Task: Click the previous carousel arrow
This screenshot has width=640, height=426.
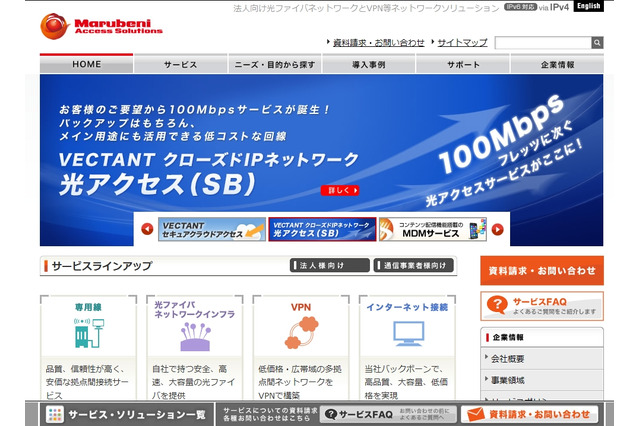Action: [147, 229]
